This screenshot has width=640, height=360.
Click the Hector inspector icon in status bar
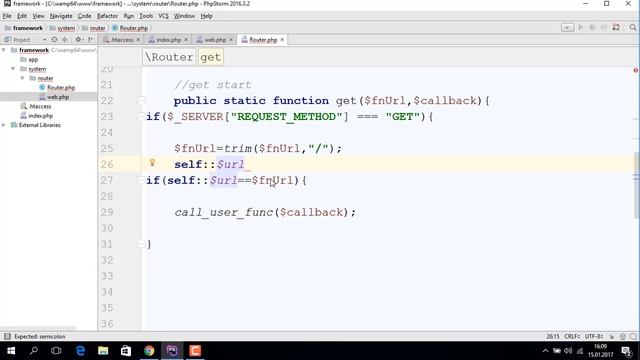[x=622, y=336]
